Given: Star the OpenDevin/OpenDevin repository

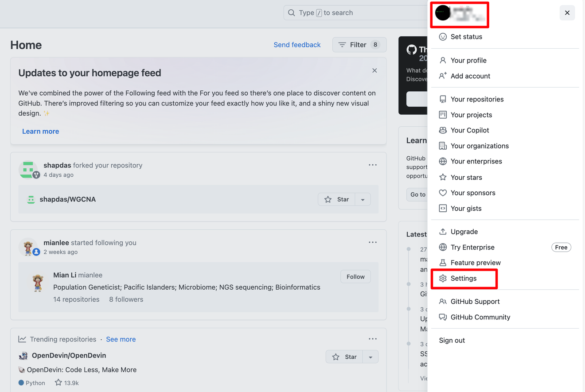Looking at the screenshot, I should (x=344, y=357).
